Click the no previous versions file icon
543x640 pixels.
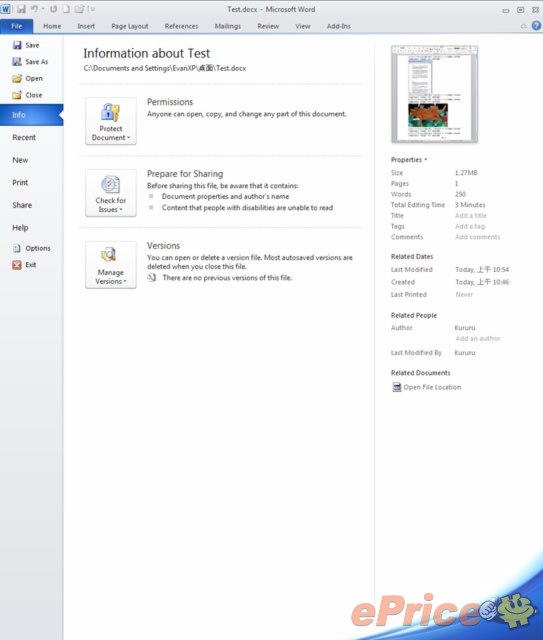click(152, 278)
